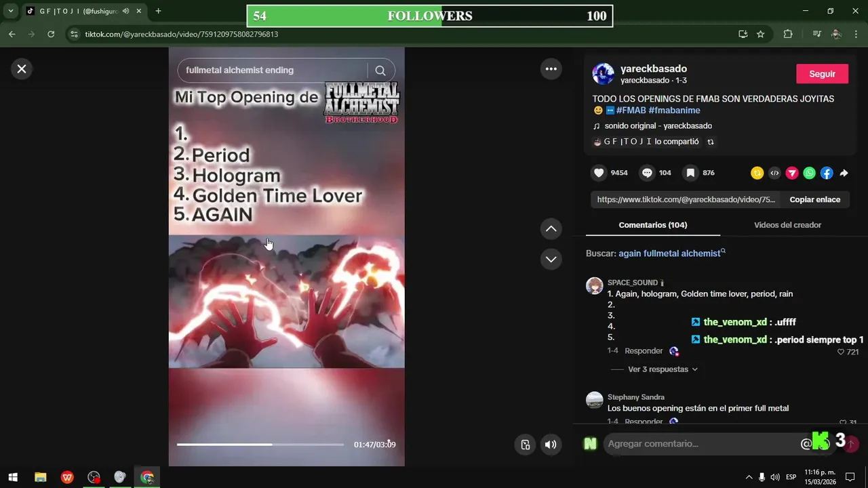The width and height of the screenshot is (868, 488).
Task: Like the video using the heart icon
Action: pyautogui.click(x=599, y=173)
